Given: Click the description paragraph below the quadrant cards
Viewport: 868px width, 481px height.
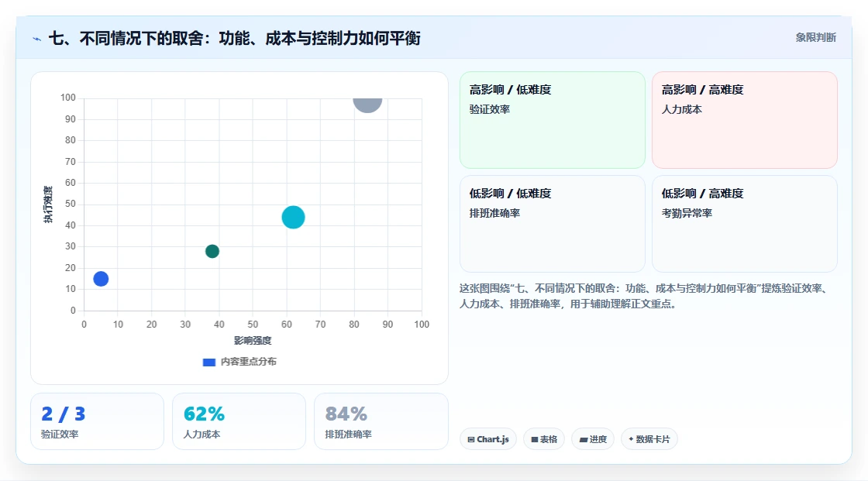Looking at the screenshot, I should [645, 296].
